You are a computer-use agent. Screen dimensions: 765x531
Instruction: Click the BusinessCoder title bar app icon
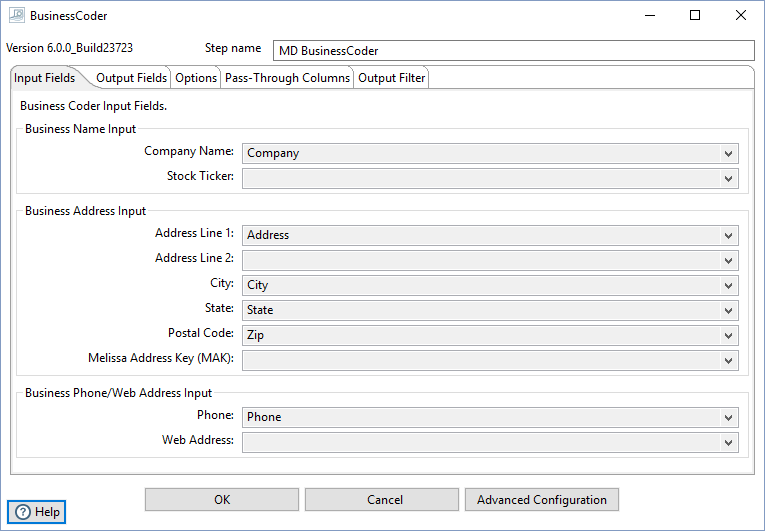(15, 16)
